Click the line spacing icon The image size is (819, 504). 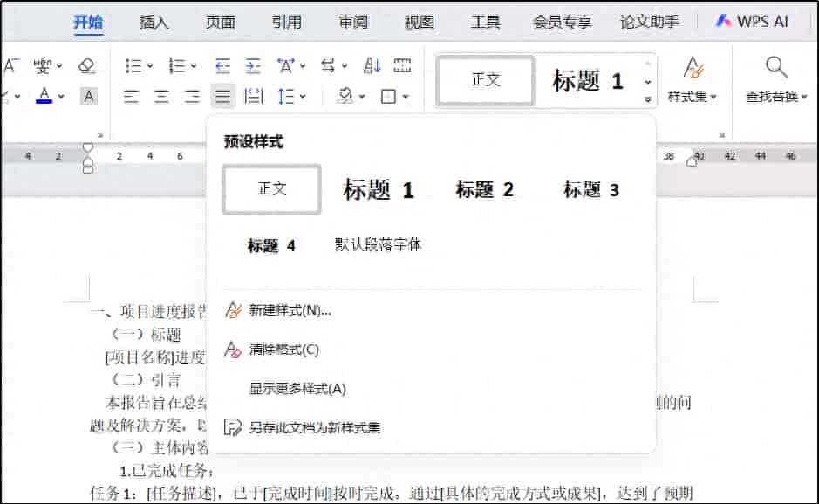pos(286,97)
